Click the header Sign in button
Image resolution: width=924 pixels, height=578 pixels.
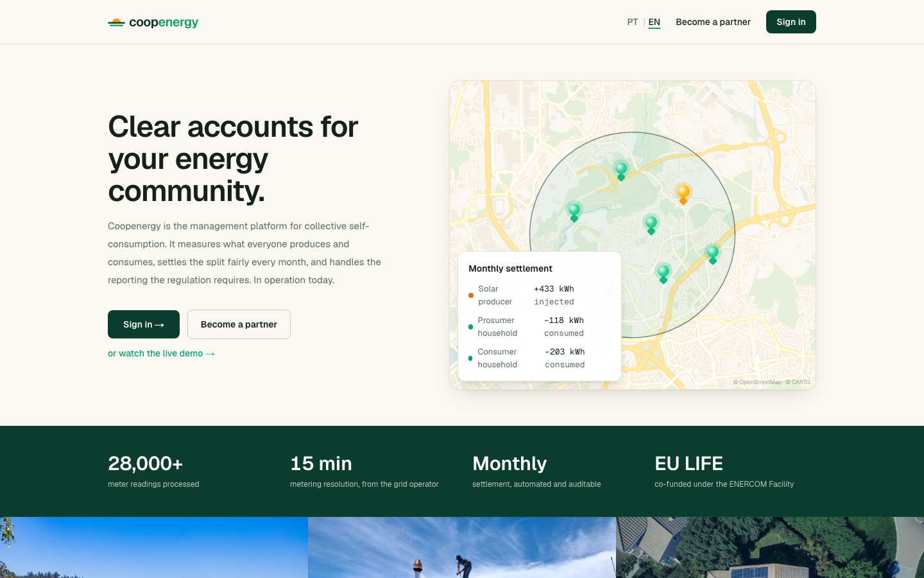click(x=791, y=22)
